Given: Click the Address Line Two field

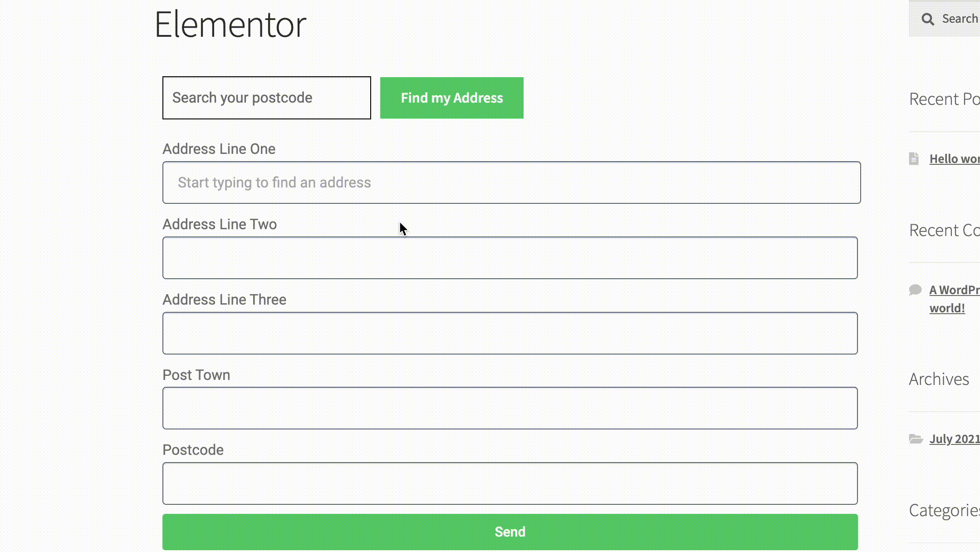Looking at the screenshot, I should click(510, 257).
